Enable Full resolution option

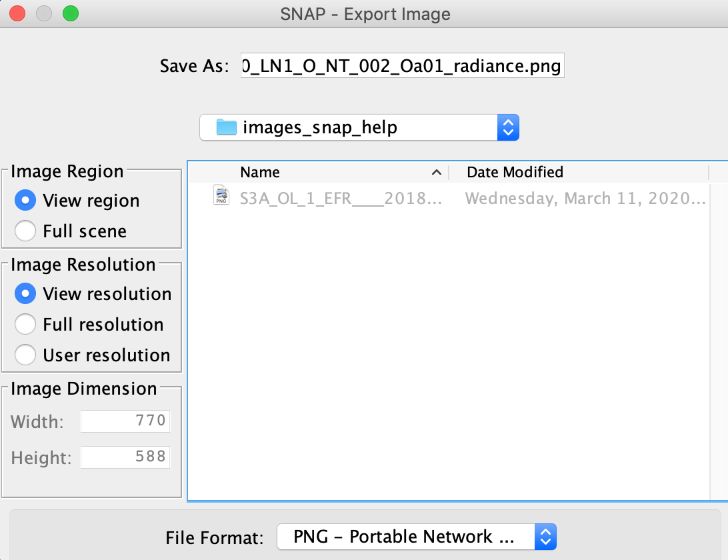click(x=25, y=325)
